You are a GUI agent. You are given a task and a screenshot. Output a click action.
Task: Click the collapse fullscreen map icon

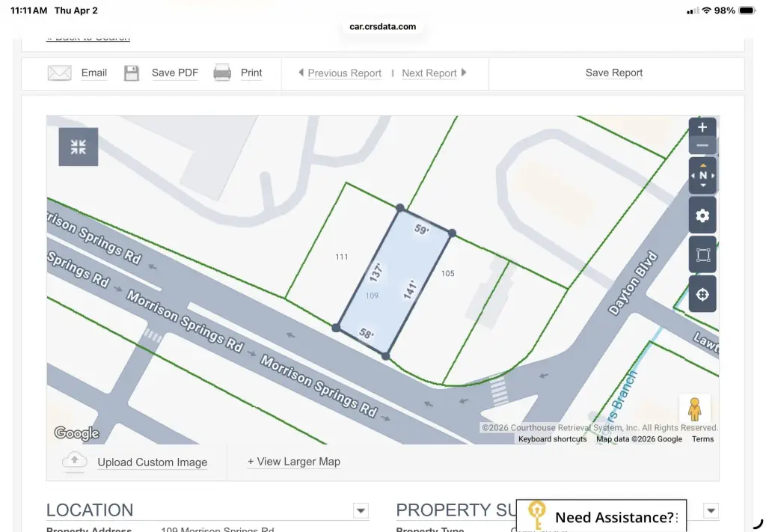click(79, 147)
